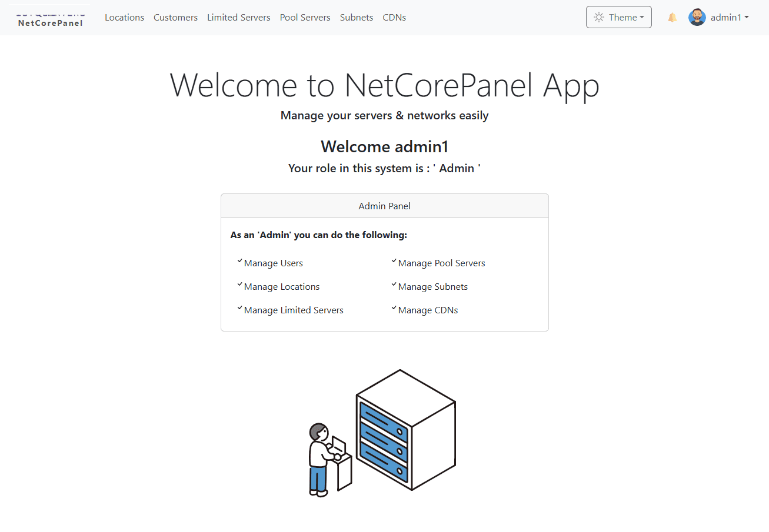
Task: Click 'Welcome to NetCorePanel App' heading
Action: (385, 85)
